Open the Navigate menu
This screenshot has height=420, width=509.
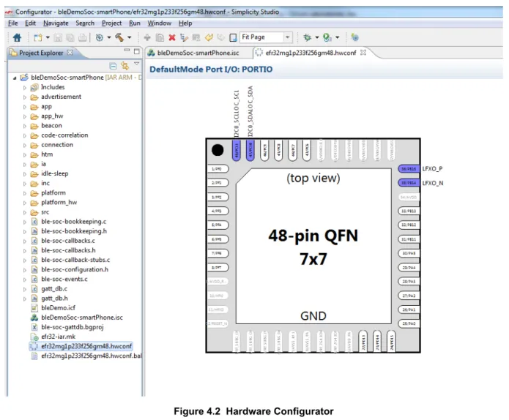point(56,23)
